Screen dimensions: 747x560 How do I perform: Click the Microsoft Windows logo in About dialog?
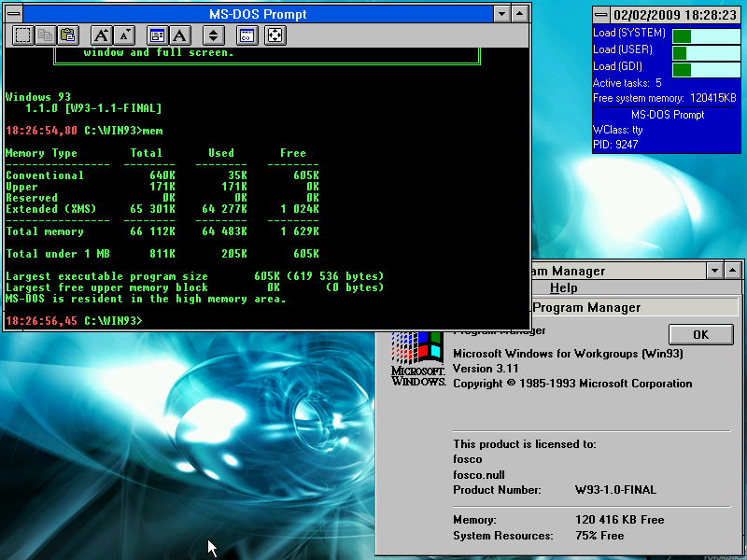coord(417,357)
